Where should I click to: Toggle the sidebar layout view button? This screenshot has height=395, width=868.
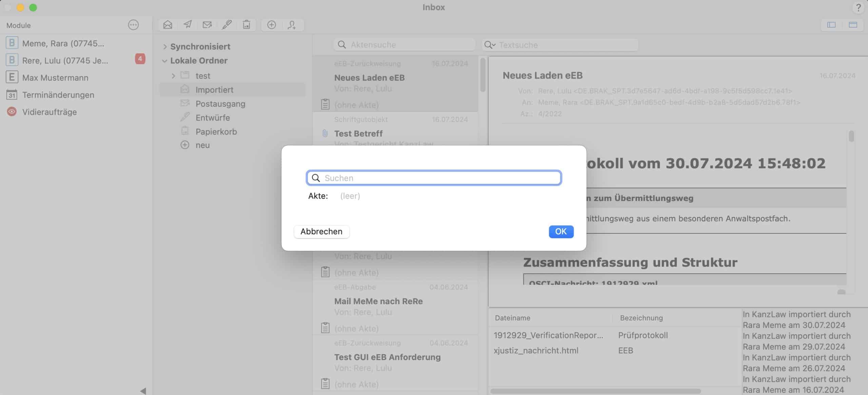pos(831,25)
